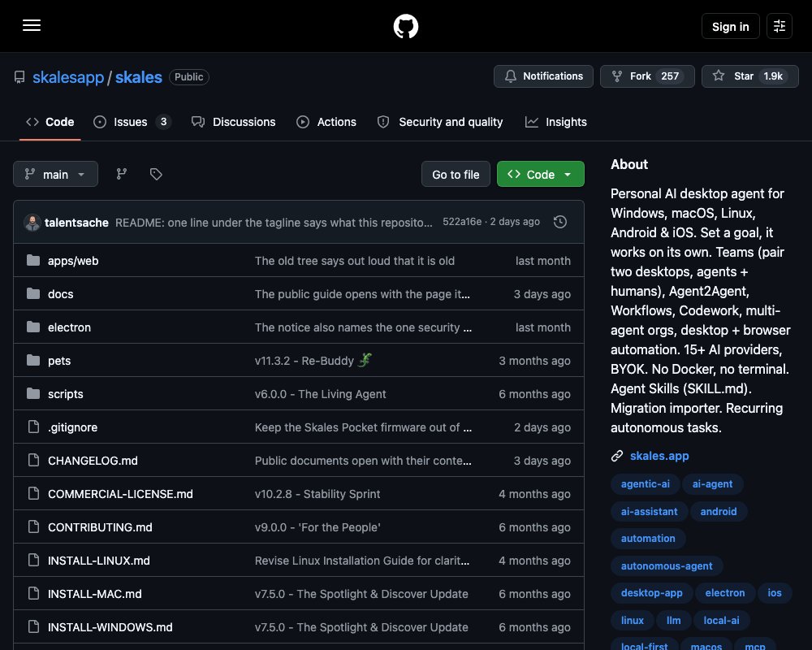Viewport: 812px width, 650px height.
Task: Open the pets folder
Action: 59,360
